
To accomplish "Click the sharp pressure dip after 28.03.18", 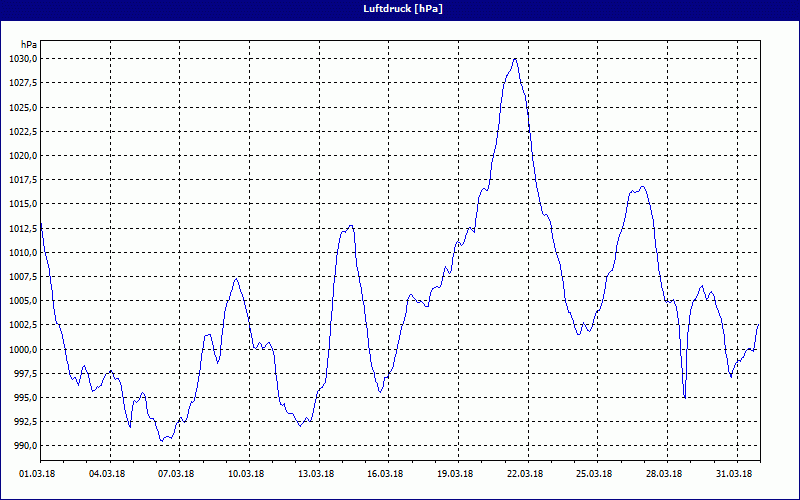I will click(x=684, y=396).
